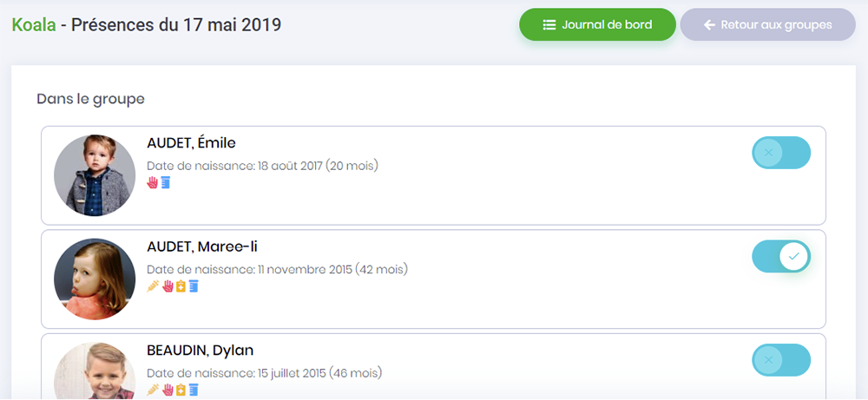The height and width of the screenshot is (400, 868).
Task: Go back with Retour aux groupes
Action: pyautogui.click(x=768, y=25)
